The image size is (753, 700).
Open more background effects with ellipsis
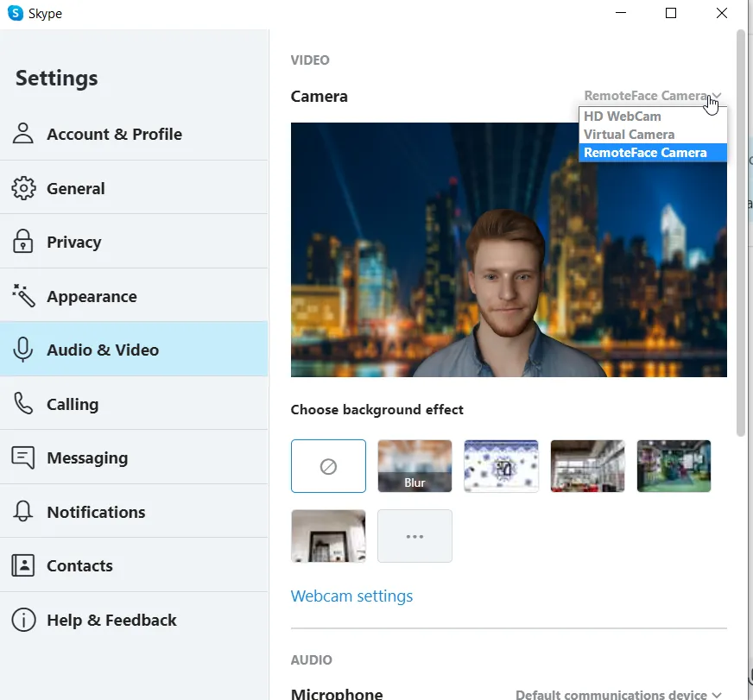pos(414,536)
